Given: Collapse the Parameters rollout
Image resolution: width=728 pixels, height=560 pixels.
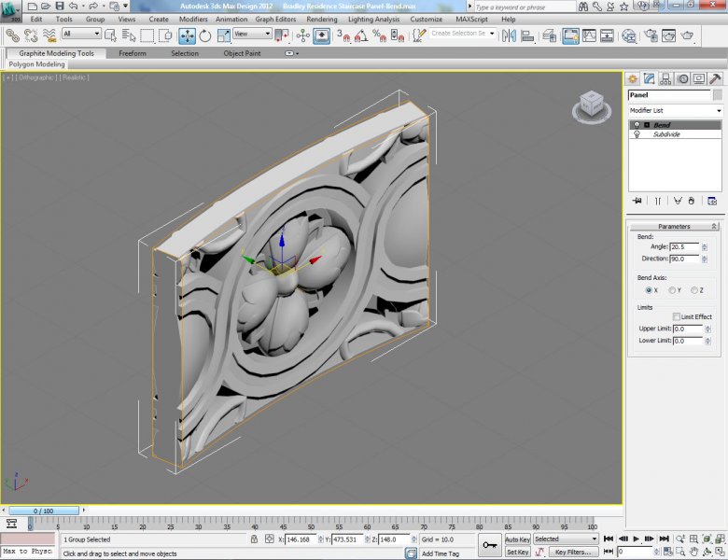Looking at the screenshot, I should coord(674,226).
